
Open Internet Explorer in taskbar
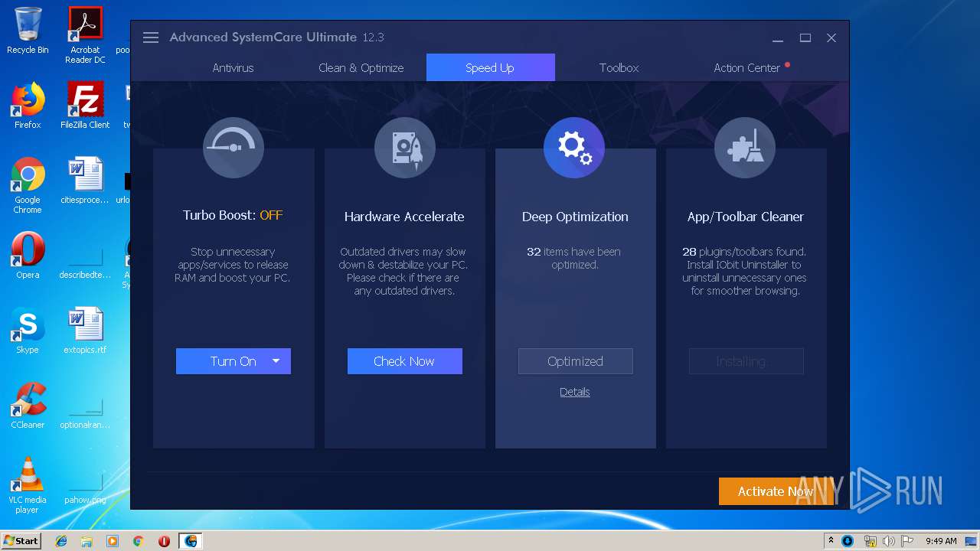(x=61, y=541)
